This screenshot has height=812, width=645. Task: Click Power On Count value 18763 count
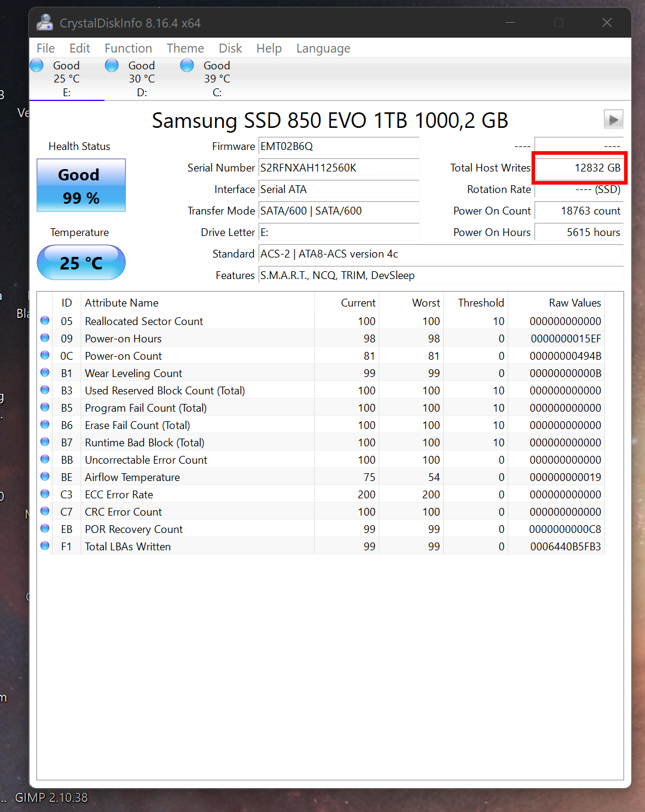coord(579,211)
